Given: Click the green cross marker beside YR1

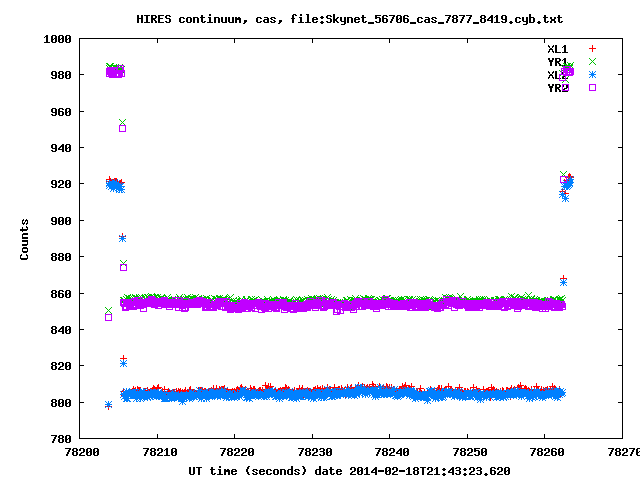Looking at the screenshot, I should click(592, 62).
